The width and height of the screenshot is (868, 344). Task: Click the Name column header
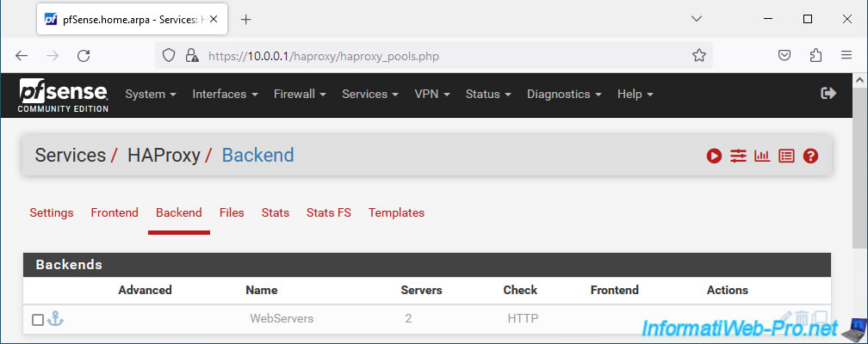[261, 290]
